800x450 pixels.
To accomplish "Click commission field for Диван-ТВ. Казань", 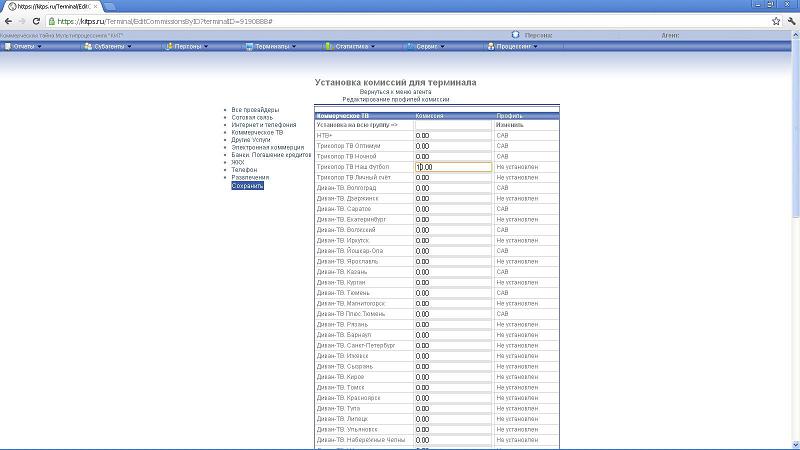I will click(453, 272).
